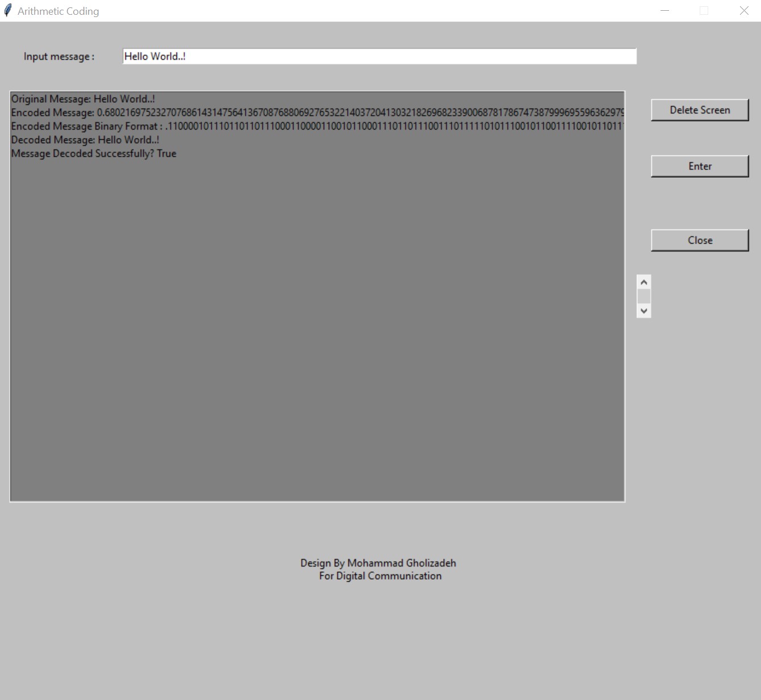Image resolution: width=761 pixels, height=700 pixels.
Task: Click the feather icon in the title bar
Action: click(x=8, y=11)
